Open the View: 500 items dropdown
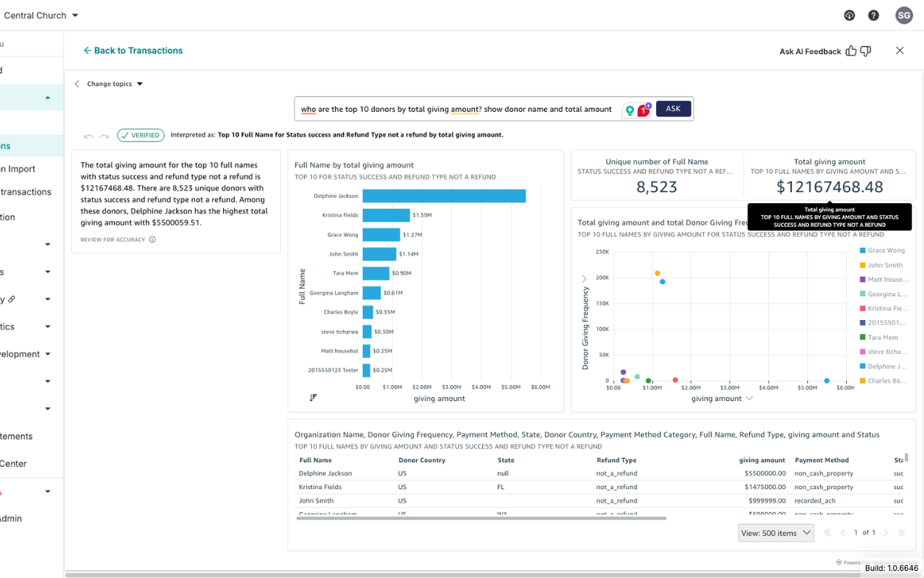The image size is (924, 578). [776, 533]
